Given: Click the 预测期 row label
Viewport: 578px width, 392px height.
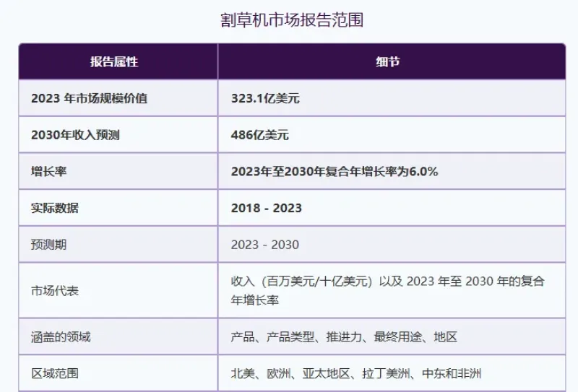Looking at the screenshot, I should pyautogui.click(x=49, y=245).
